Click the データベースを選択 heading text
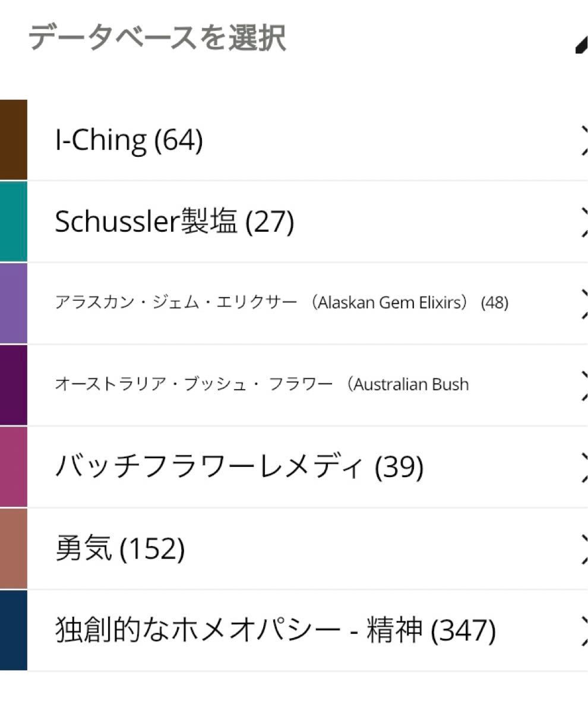588x713 pixels. pyautogui.click(x=157, y=39)
